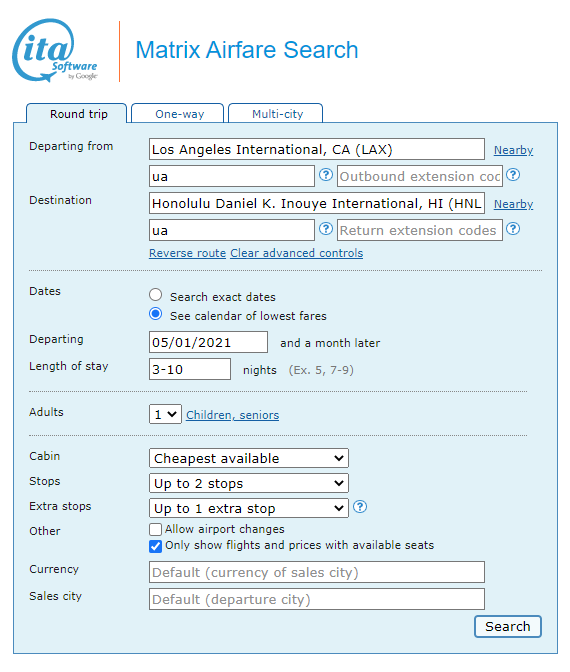Image resolution: width=570 pixels, height=672 pixels.
Task: Click the Search button
Action: pos(508,627)
